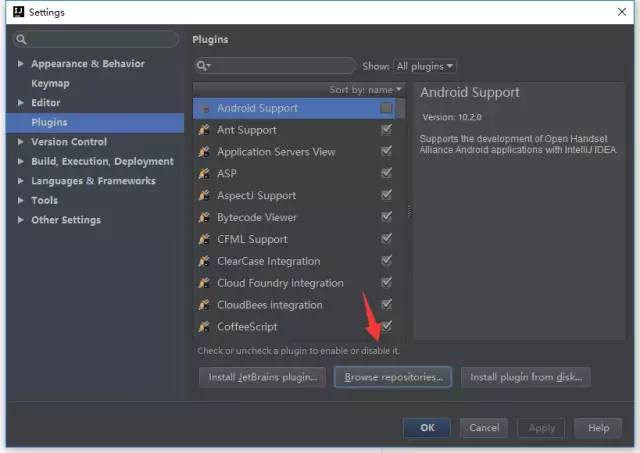Select the Tools settings category
The image size is (640, 453).
click(44, 200)
